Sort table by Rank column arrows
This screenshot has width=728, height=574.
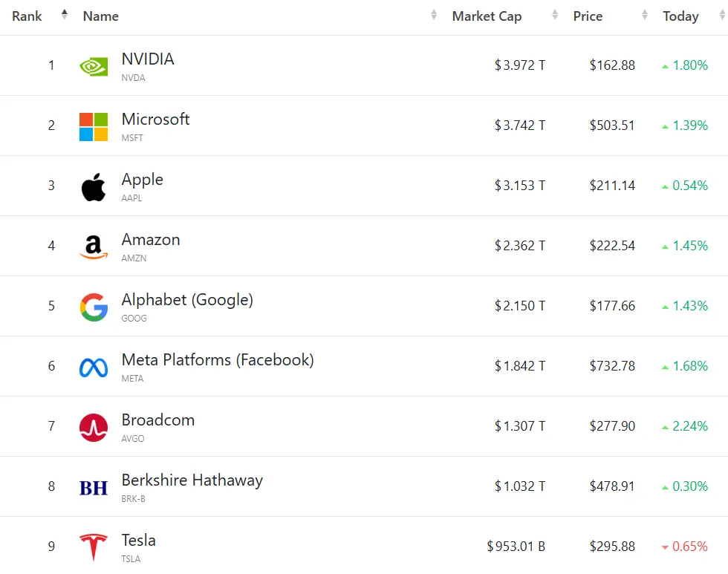[x=65, y=15]
